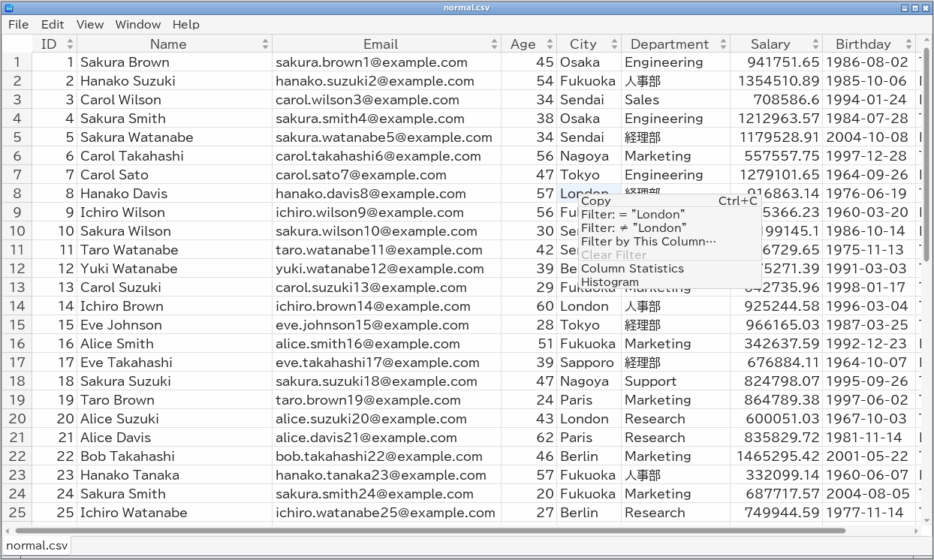Image resolution: width=934 pixels, height=560 pixels.
Task: Choose Filter by This Column…
Action: [670, 241]
